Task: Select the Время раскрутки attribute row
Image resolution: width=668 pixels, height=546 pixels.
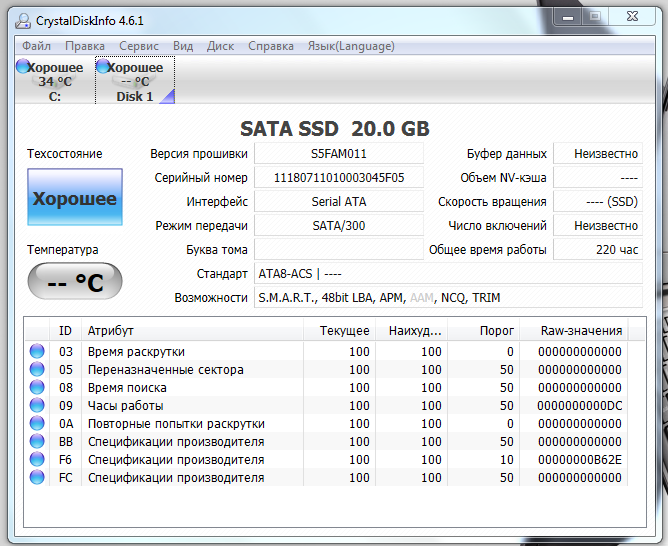Action: point(326,351)
